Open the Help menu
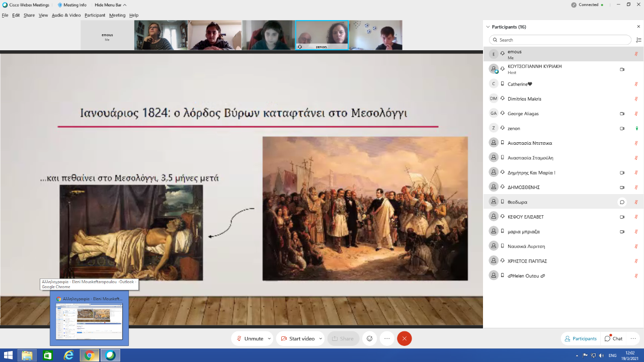Screen dimensions: 644x362 pyautogui.click(x=134, y=15)
